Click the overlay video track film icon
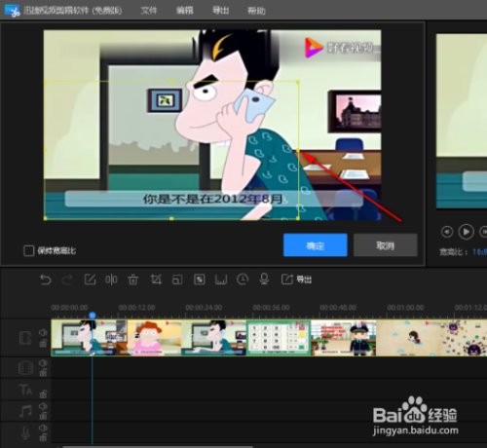The height and width of the screenshot is (448, 487). 25,368
